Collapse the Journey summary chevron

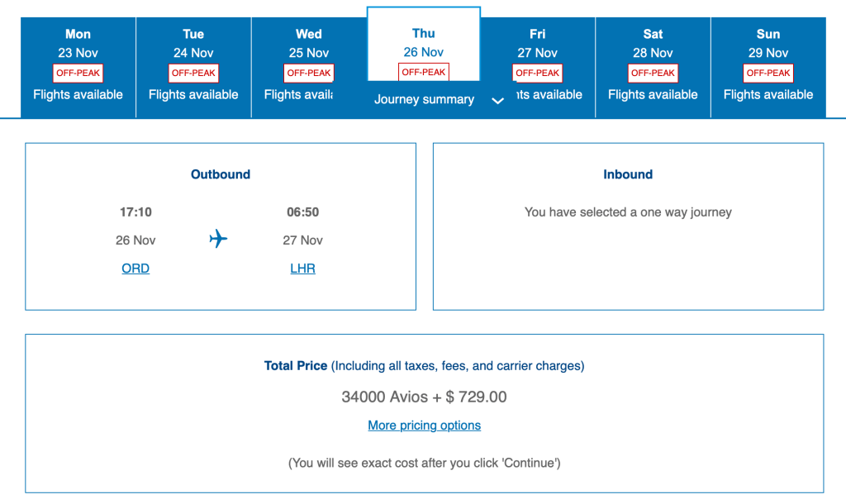coord(497,101)
